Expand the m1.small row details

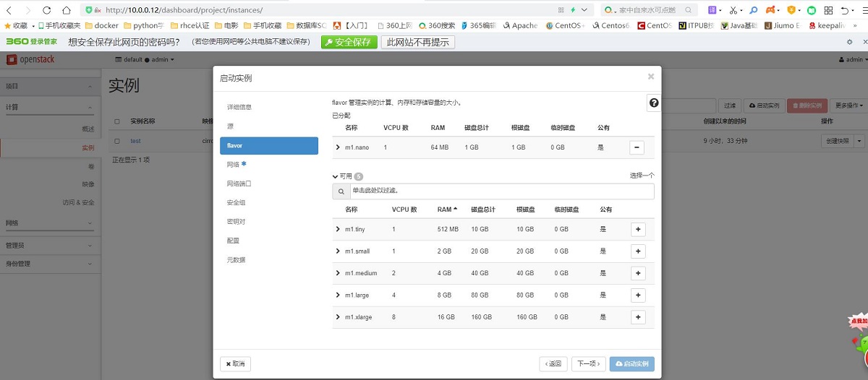click(x=338, y=251)
